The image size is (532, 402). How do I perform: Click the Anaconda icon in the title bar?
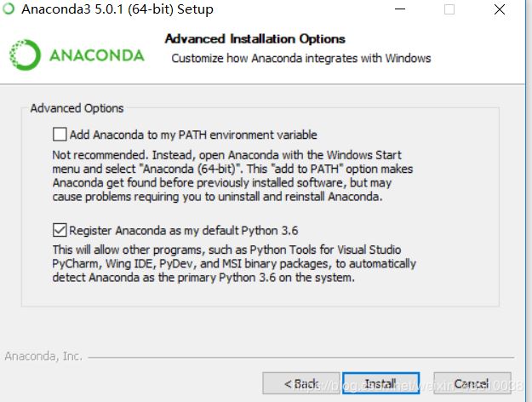[x=9, y=9]
